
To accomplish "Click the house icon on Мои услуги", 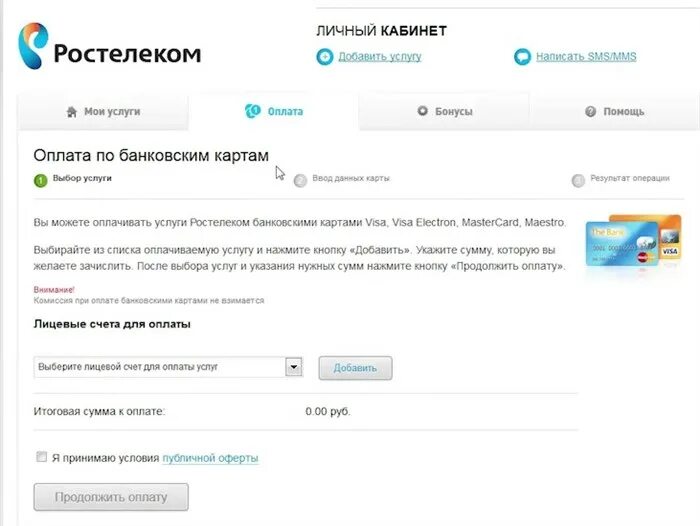I will 71,112.
